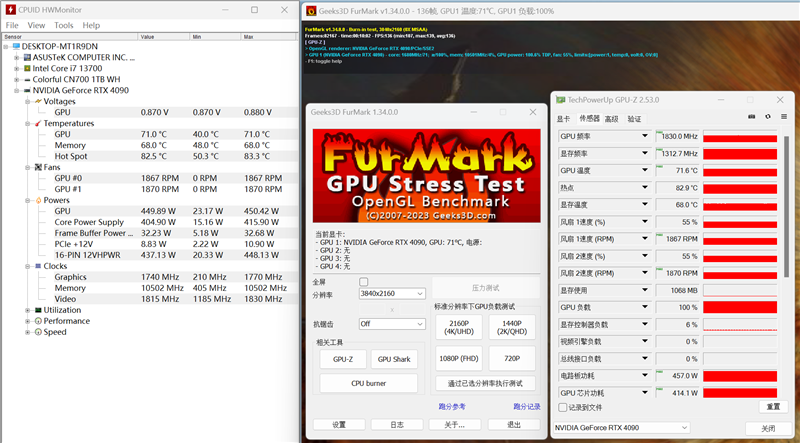Open the GPU-Z hamburger menu icon

point(785,118)
